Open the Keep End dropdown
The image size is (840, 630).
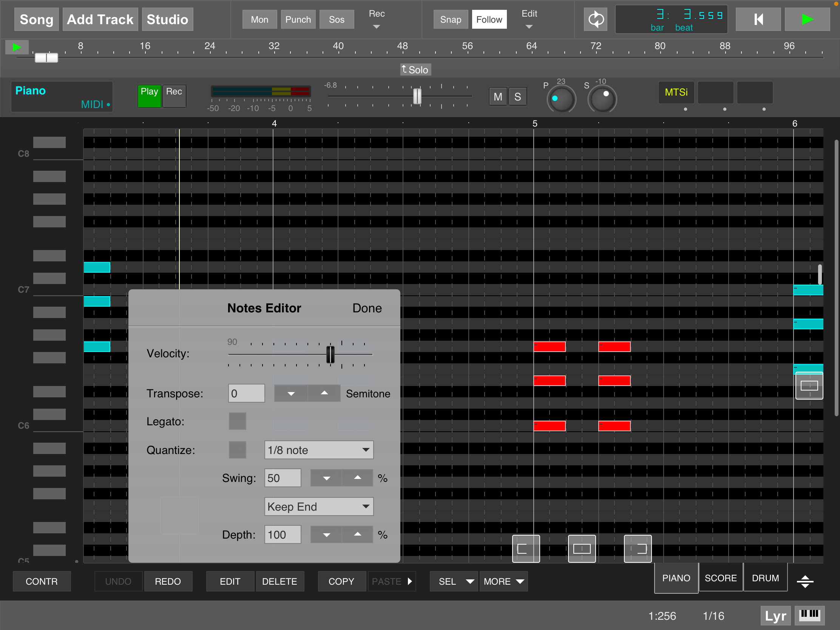[x=319, y=506]
